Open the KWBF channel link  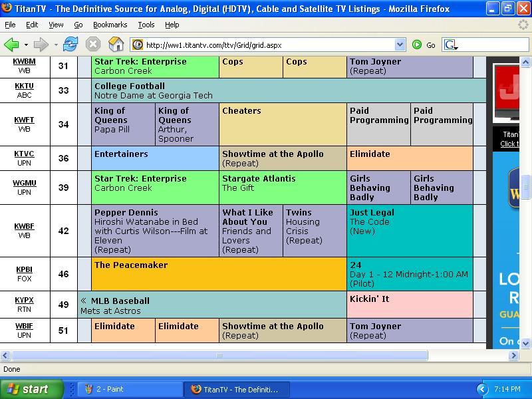(x=24, y=226)
